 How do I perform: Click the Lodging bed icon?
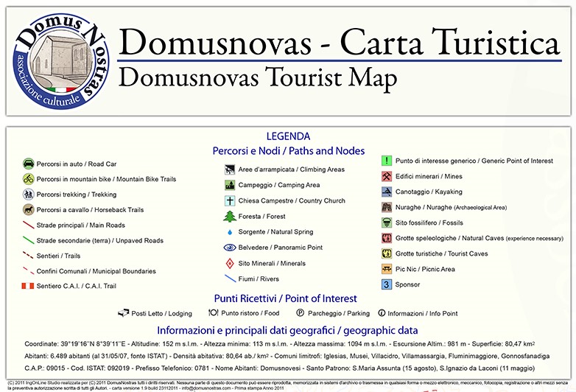point(124,313)
